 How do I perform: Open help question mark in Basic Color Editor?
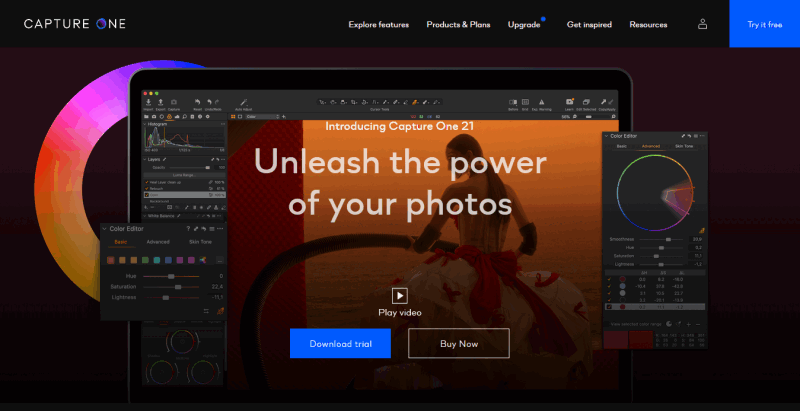(x=188, y=229)
